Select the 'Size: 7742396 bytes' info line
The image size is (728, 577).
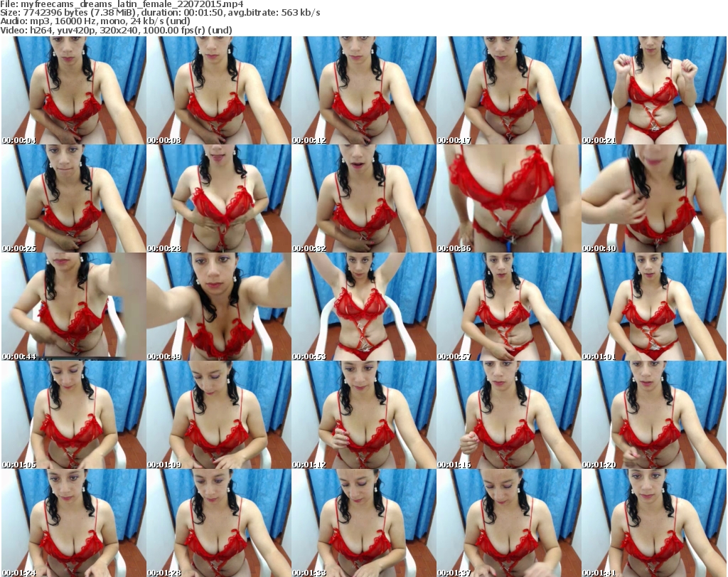[160, 13]
